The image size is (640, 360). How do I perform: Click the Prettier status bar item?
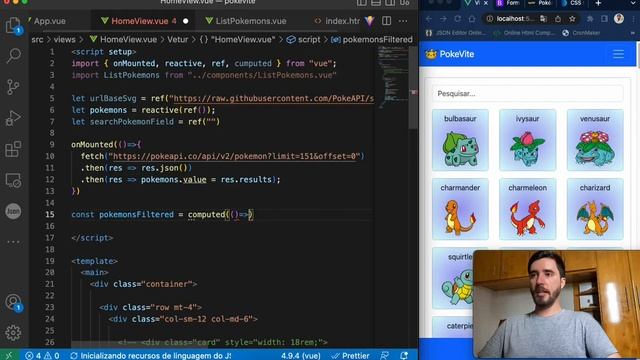coord(350,356)
